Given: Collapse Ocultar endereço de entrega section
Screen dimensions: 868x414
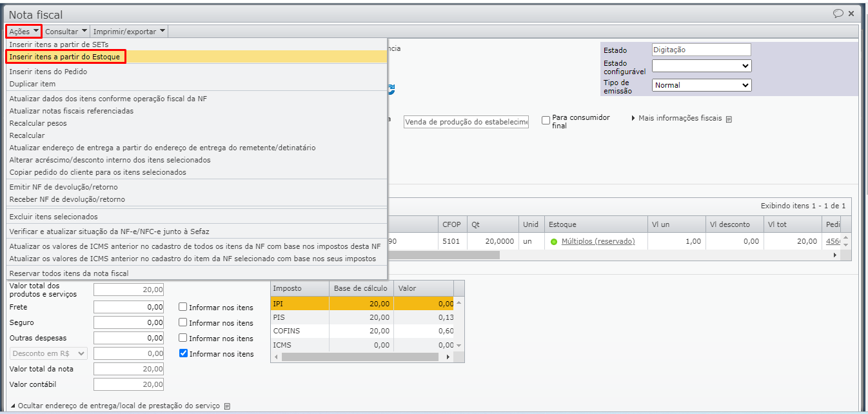Looking at the screenshot, I should click(x=115, y=406).
